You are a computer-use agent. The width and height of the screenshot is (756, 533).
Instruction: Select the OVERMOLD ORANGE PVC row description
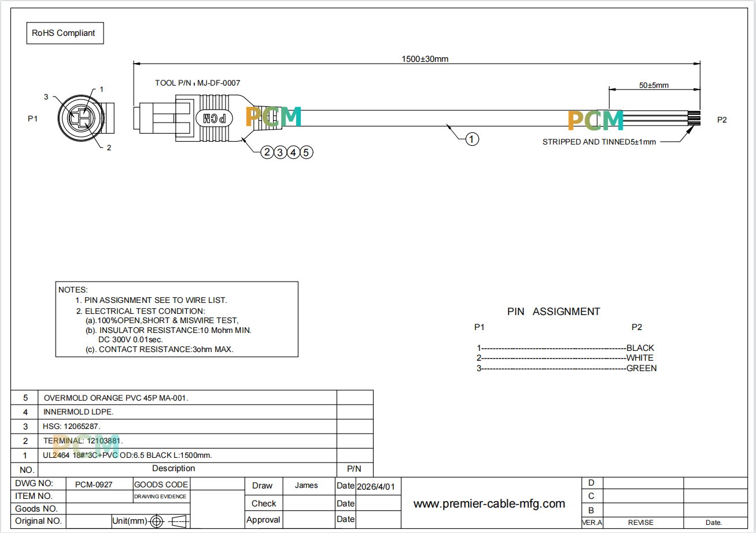click(116, 398)
